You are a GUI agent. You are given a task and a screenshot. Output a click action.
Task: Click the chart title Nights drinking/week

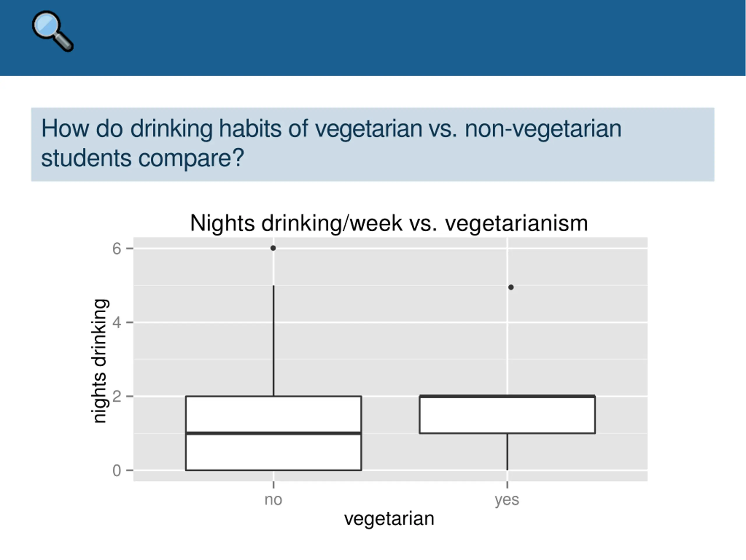[389, 223]
